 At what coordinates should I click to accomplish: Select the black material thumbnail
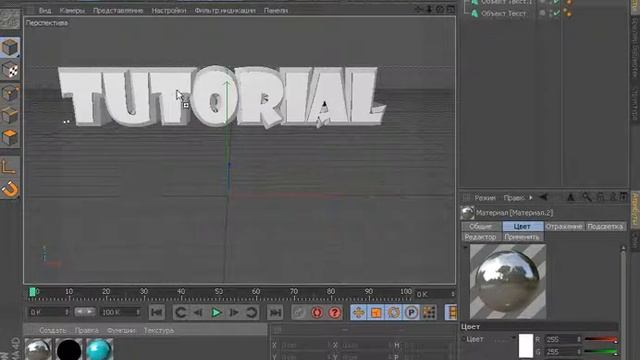(x=69, y=349)
